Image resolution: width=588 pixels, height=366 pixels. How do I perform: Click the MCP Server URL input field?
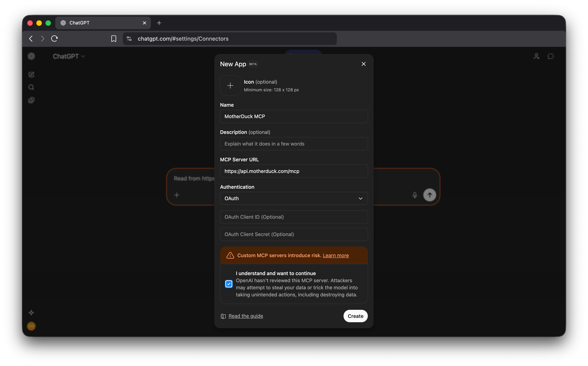point(294,171)
